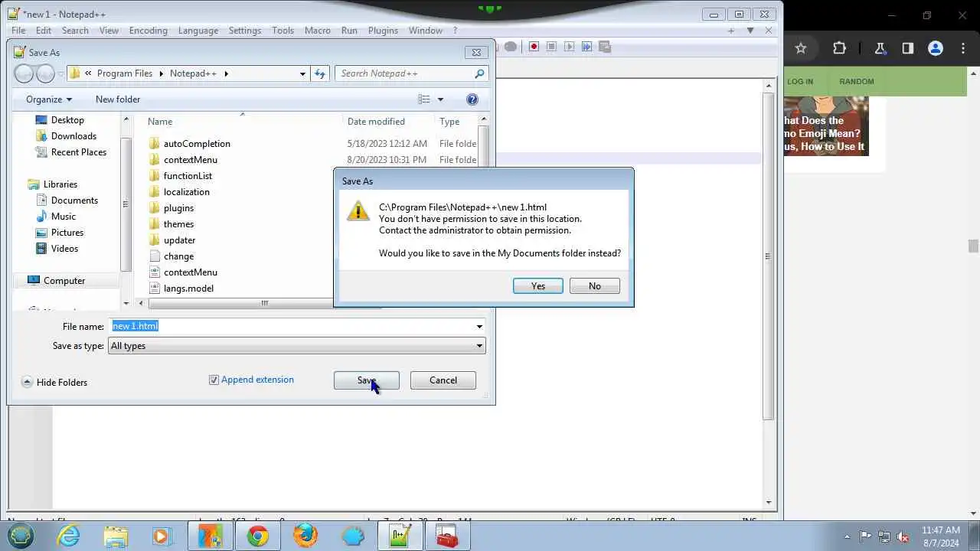The width and height of the screenshot is (980, 551).
Task: Open Windows Explorer from the taskbar
Action: [x=116, y=536]
